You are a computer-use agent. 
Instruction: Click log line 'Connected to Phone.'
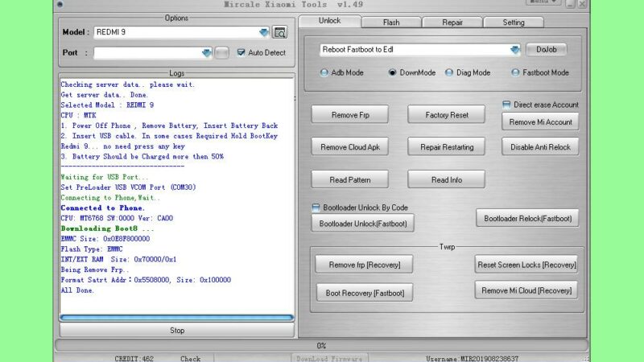[x=103, y=208]
